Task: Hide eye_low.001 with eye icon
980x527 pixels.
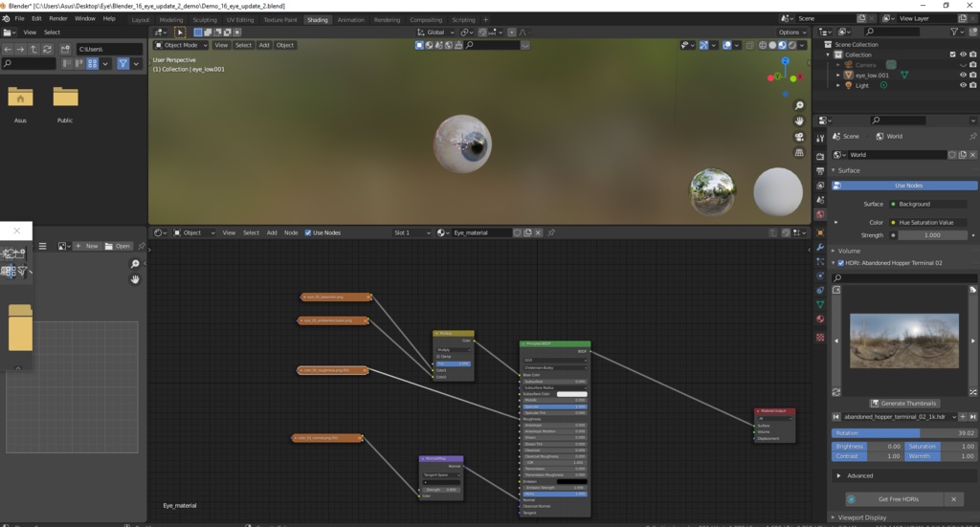Action: 963,75
